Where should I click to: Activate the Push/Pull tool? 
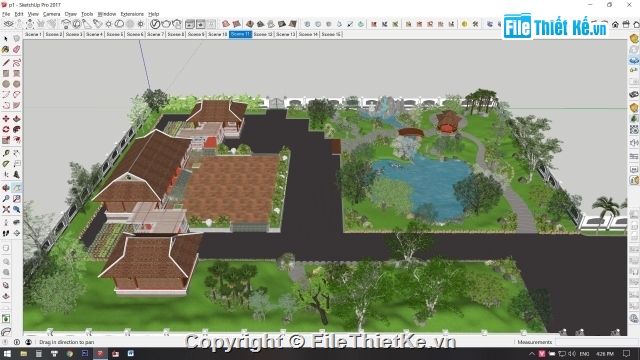pyautogui.click(x=16, y=119)
